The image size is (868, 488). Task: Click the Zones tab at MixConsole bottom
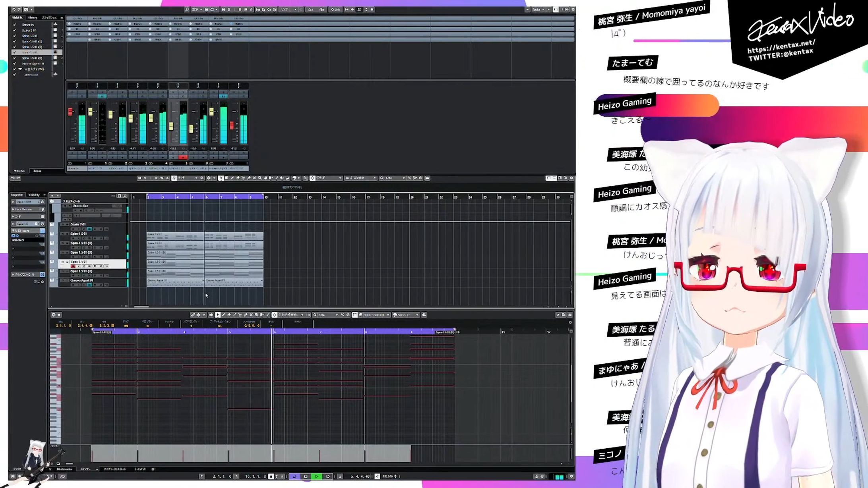click(37, 171)
